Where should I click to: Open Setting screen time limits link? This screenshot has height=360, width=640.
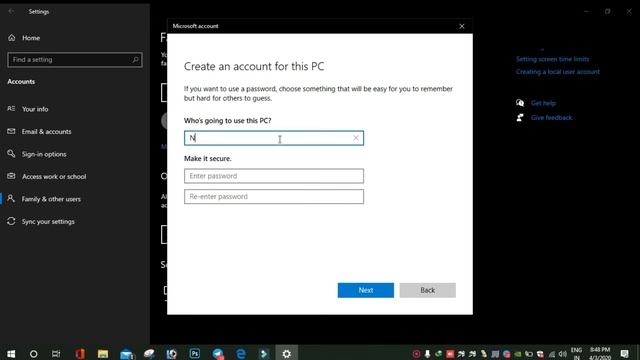tap(552, 59)
